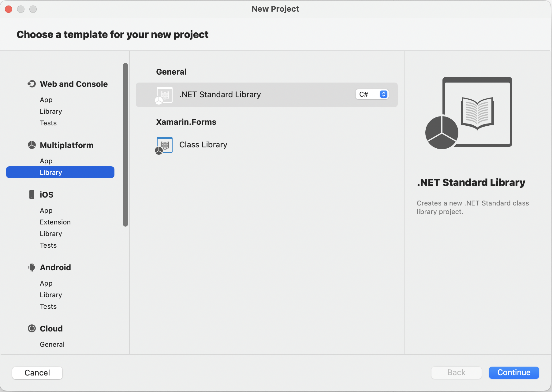Click the .NET Standard Library template icon
Image resolution: width=552 pixels, height=392 pixels.
tap(164, 95)
